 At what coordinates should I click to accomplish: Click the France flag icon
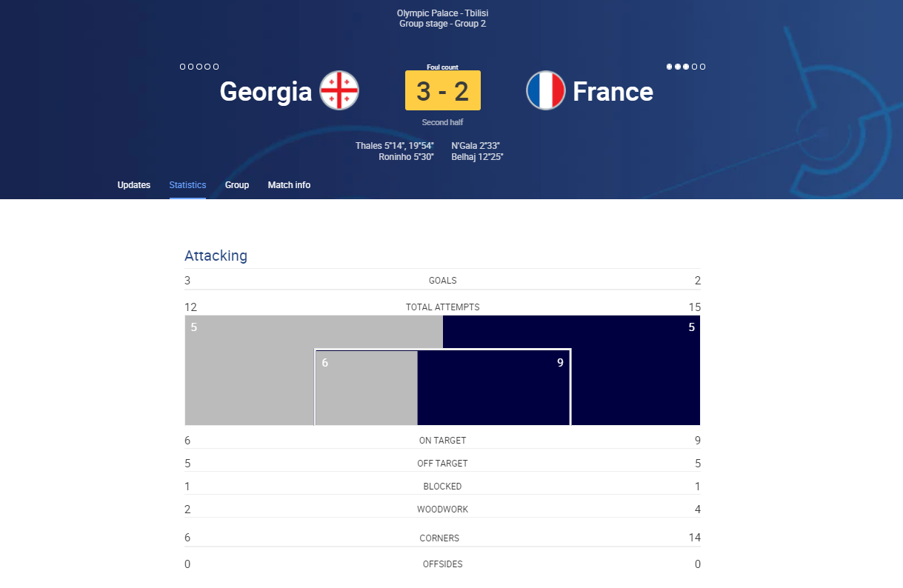click(x=546, y=90)
